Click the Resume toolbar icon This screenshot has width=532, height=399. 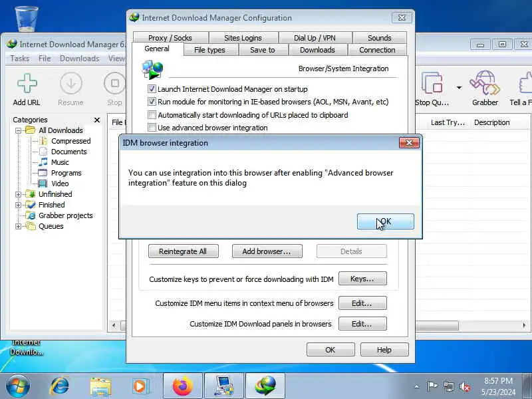(71, 83)
